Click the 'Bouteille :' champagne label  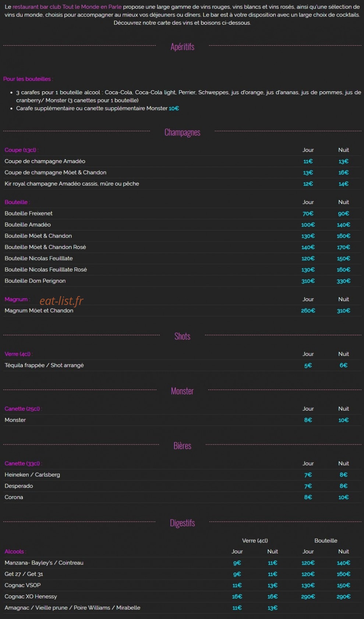pyautogui.click(x=17, y=202)
